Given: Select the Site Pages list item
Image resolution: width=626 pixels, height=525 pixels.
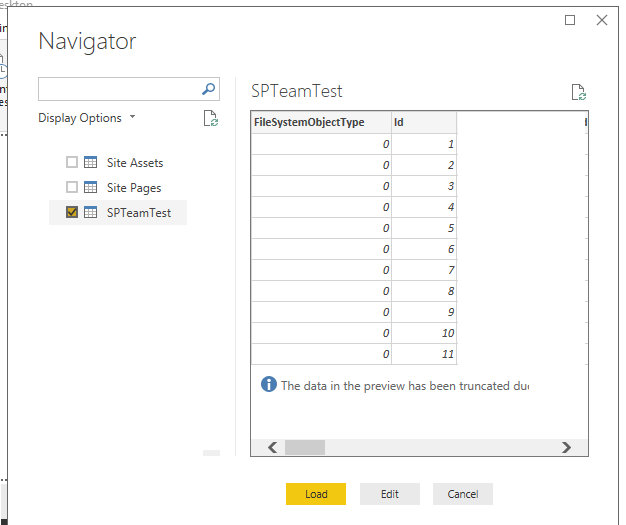Looking at the screenshot, I should (x=134, y=187).
